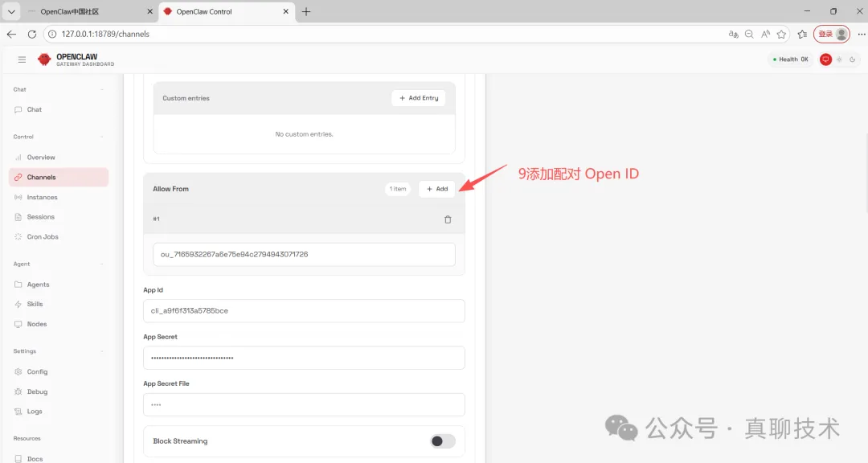Click the App Id input field
This screenshot has width=868, height=463.
click(x=304, y=311)
